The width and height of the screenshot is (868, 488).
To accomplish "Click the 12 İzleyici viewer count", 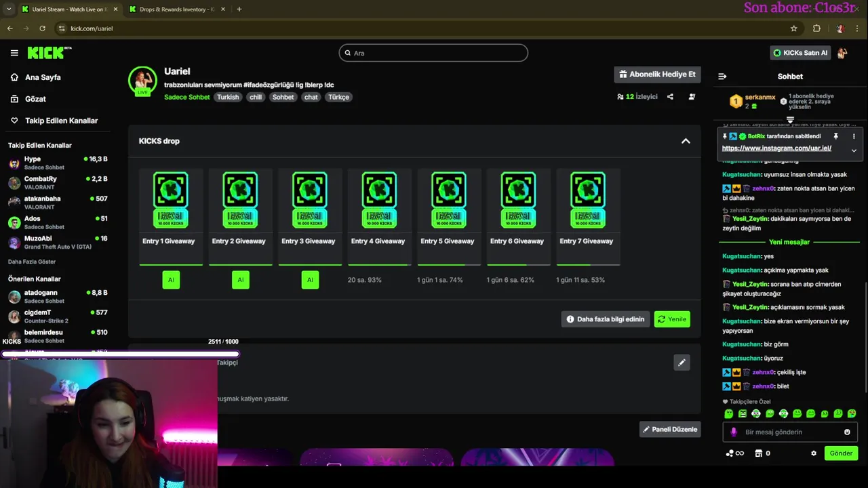I will [637, 97].
